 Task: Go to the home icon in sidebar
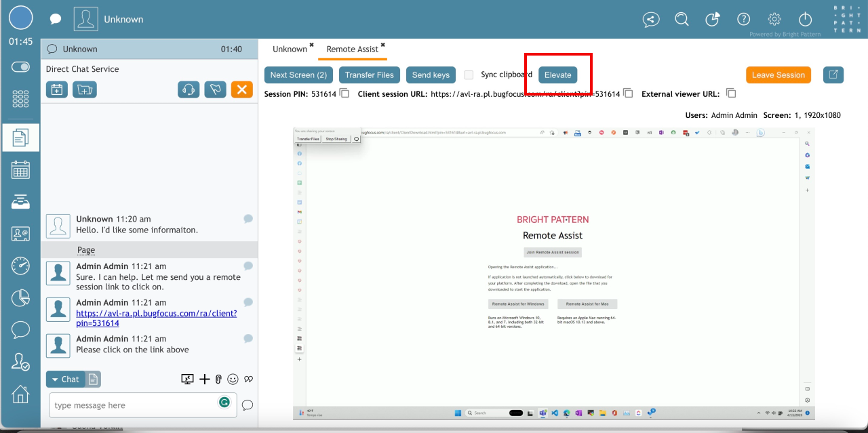21,394
